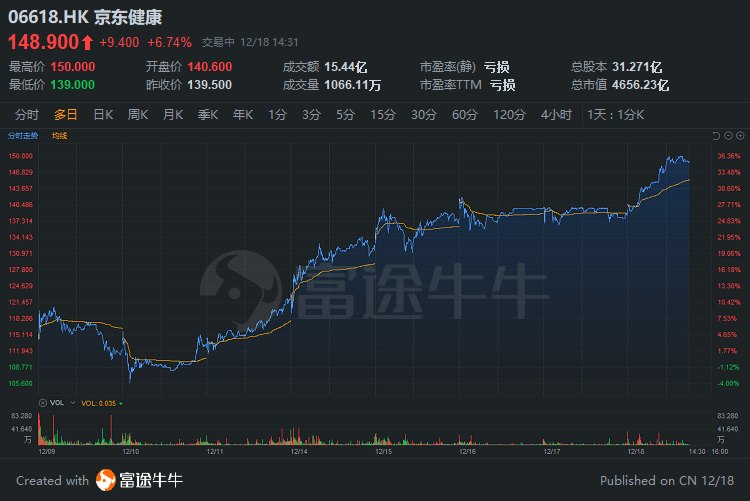Image resolution: width=750 pixels, height=501 pixels.
Task: Click the 16:00 time axis label
Action: pyautogui.click(x=720, y=451)
